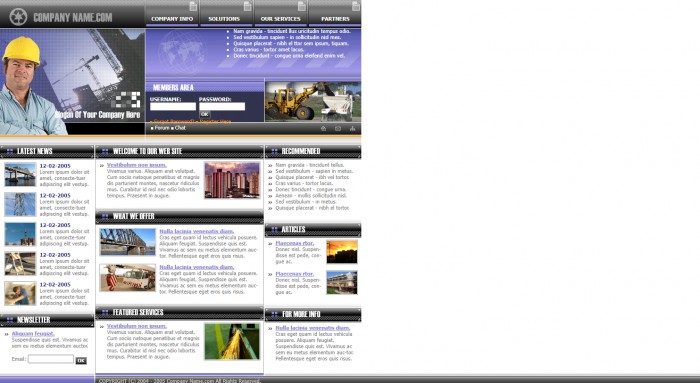Open the Company Info menu tab
The image size is (700, 383).
click(172, 19)
